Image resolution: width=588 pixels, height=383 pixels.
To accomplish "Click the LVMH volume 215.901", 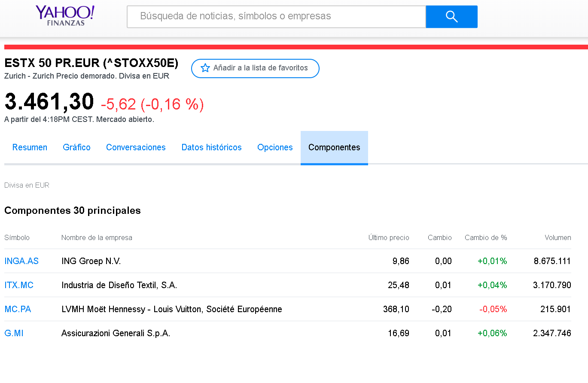I will click(x=556, y=309).
